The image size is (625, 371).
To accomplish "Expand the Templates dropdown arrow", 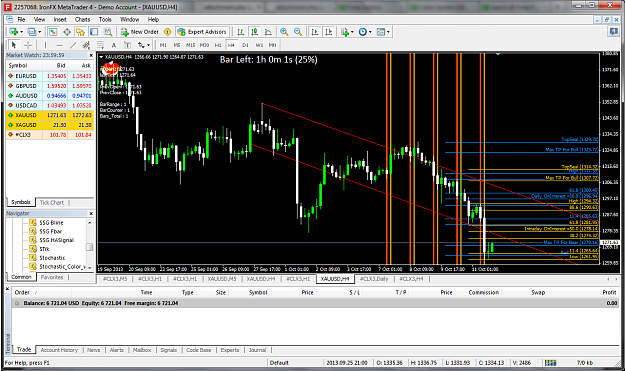I will [388, 32].
